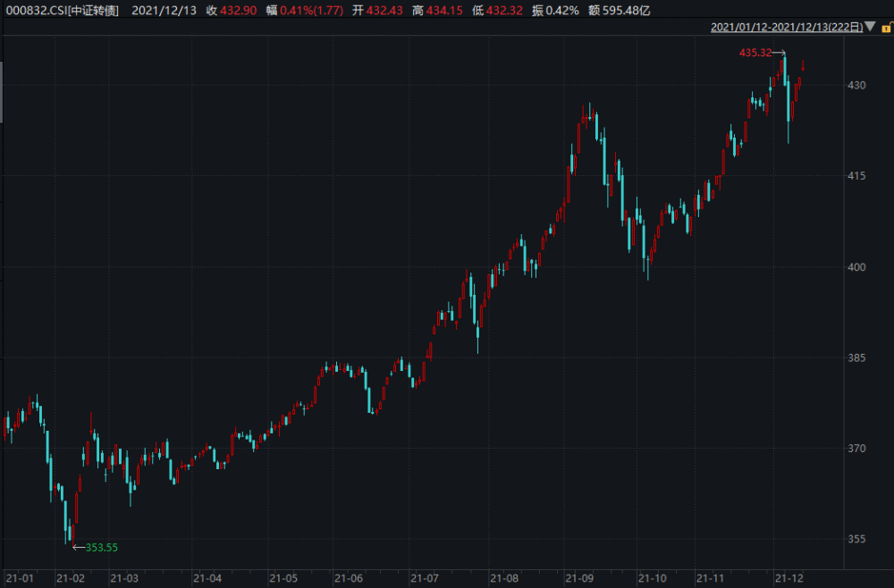Click the 额 595.48亿 turnover value
This screenshot has width=894, height=588.
[x=620, y=10]
